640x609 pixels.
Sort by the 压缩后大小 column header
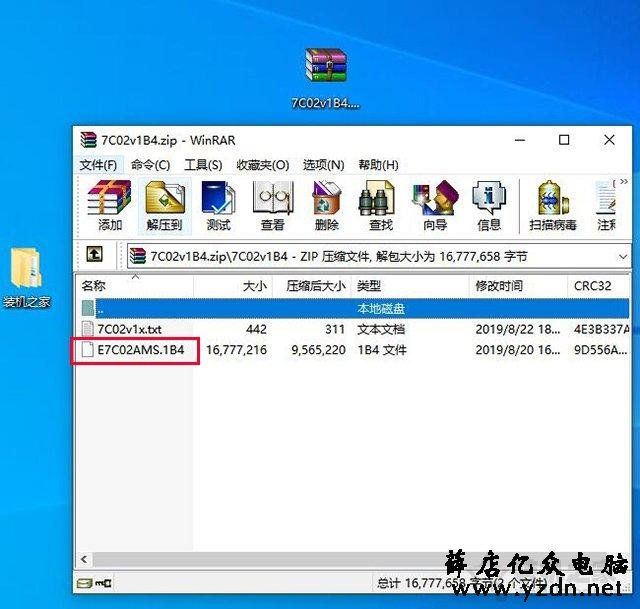tap(312, 286)
